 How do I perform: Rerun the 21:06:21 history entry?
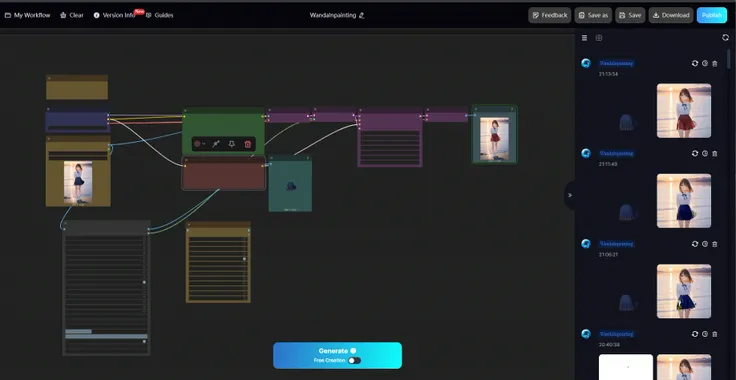[x=695, y=244]
